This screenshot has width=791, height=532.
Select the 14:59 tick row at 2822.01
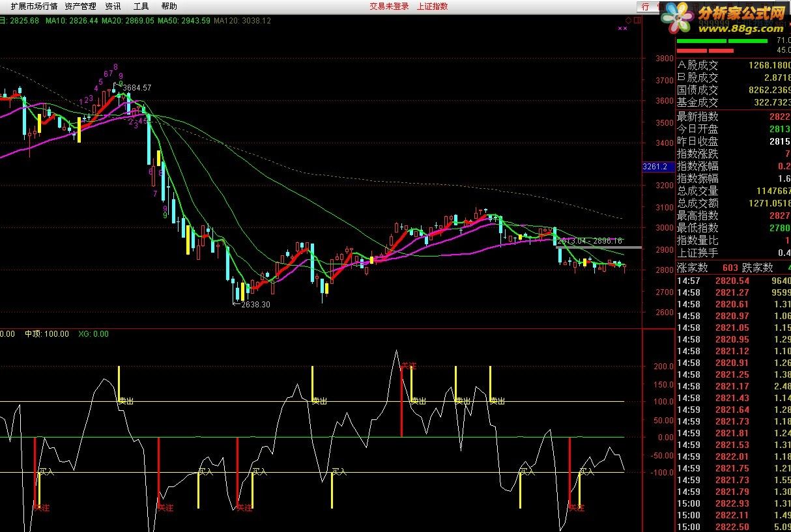(733, 456)
